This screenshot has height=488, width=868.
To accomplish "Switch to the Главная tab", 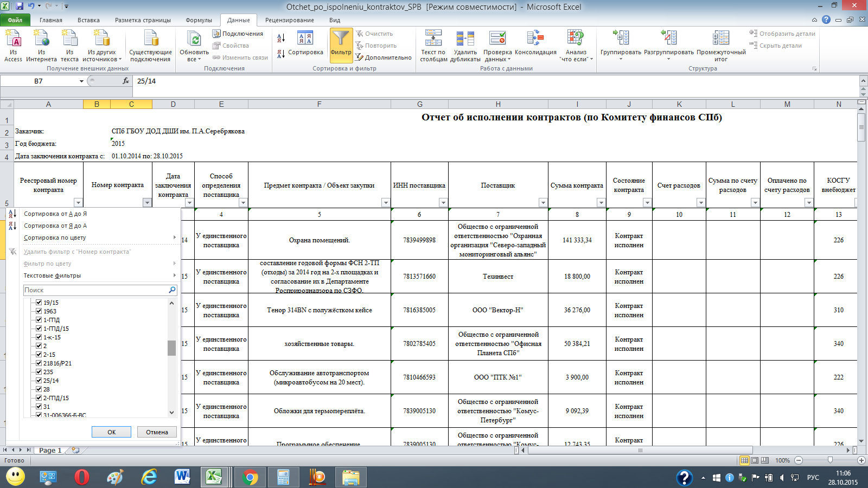I will coord(51,20).
